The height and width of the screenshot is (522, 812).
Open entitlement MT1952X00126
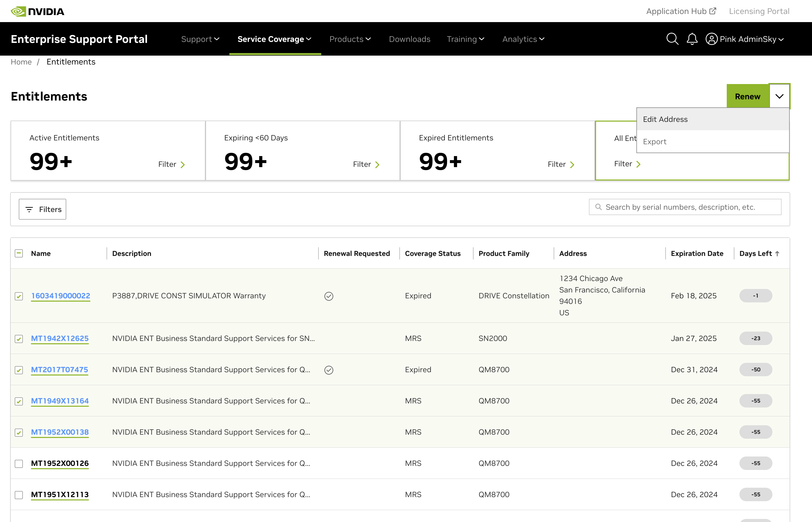[60, 463]
